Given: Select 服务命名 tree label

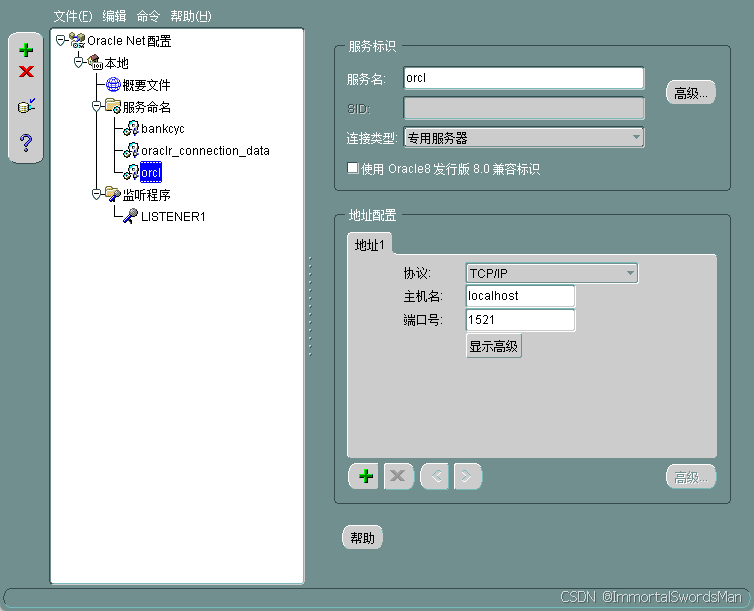Looking at the screenshot, I should click(147, 106).
